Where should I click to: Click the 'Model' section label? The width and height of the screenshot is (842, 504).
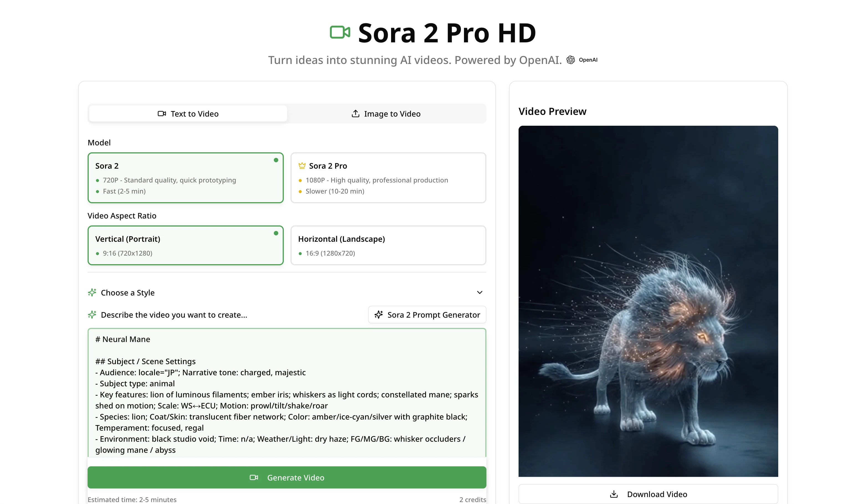point(99,143)
